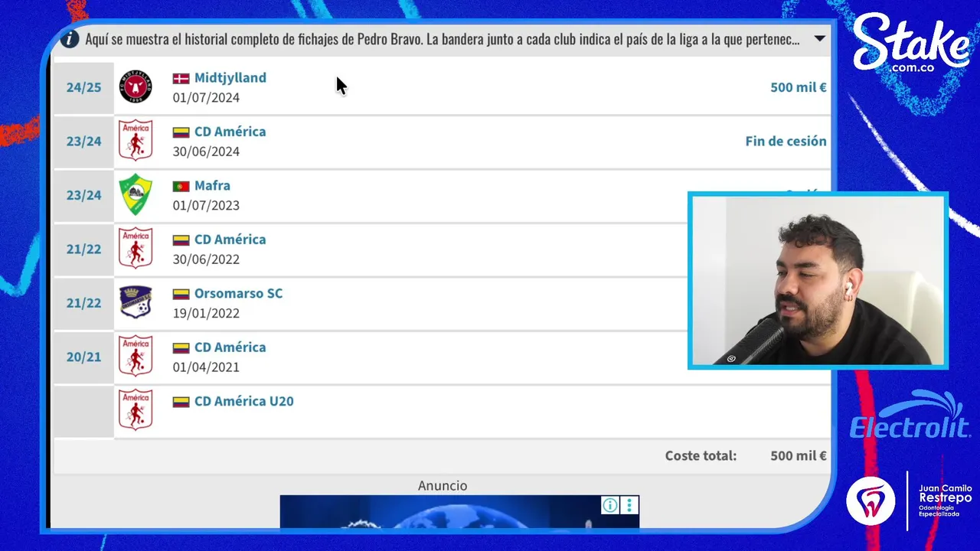The width and height of the screenshot is (980, 551).
Task: Click the Colombia flag next to Orsomarso SC
Action: point(181,294)
